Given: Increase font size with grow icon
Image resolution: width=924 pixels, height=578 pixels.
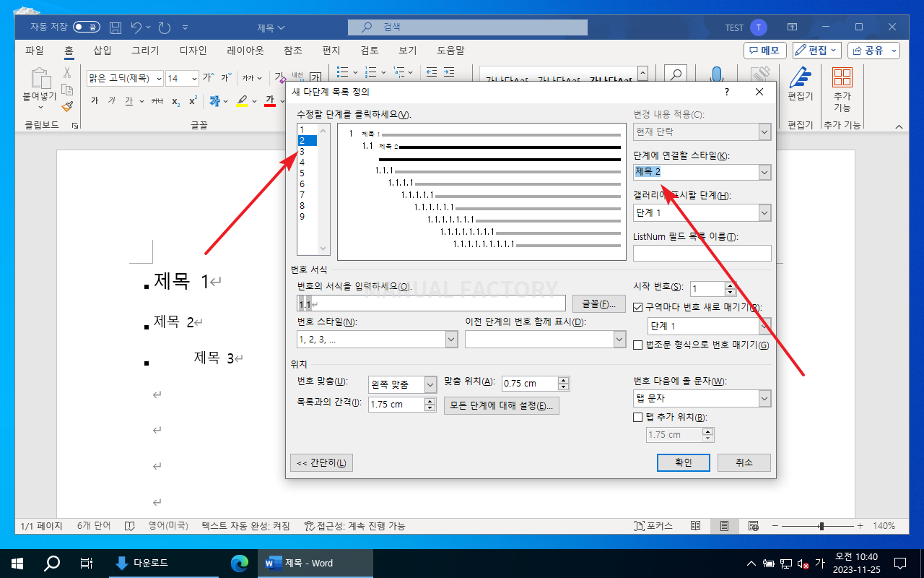Looking at the screenshot, I should point(208,77).
